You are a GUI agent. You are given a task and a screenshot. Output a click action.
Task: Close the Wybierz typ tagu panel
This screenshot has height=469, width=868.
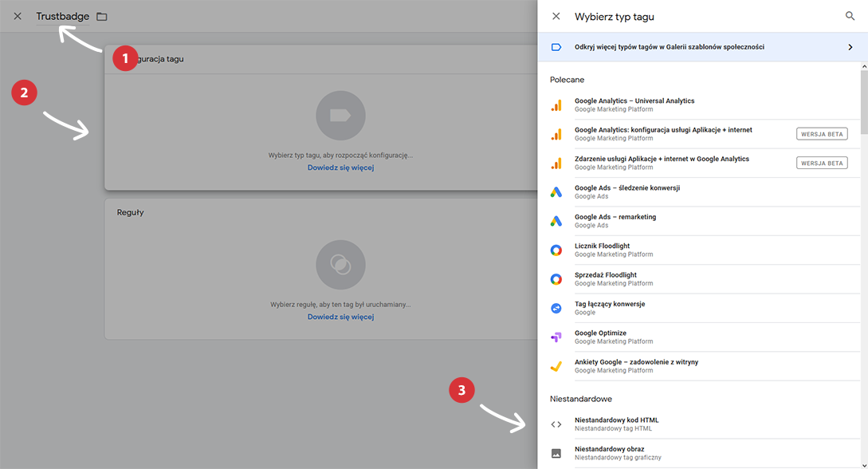tap(556, 16)
